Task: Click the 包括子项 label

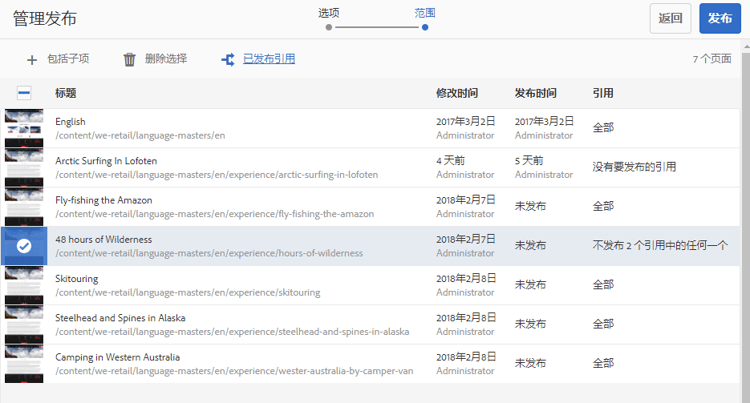Action: click(x=68, y=59)
